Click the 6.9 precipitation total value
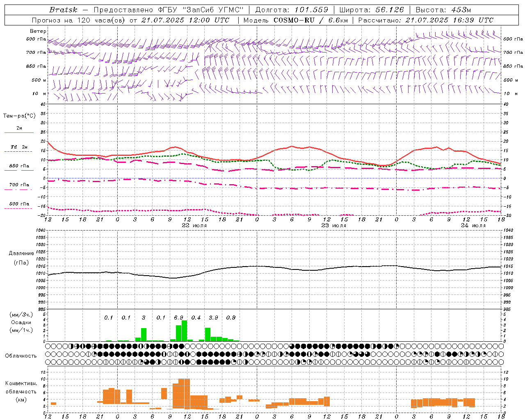 (178, 317)
